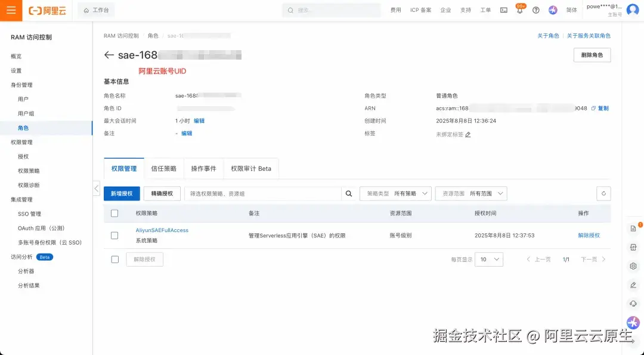Open the hamburger main menu
This screenshot has width=644, height=355.
pos(11,10)
